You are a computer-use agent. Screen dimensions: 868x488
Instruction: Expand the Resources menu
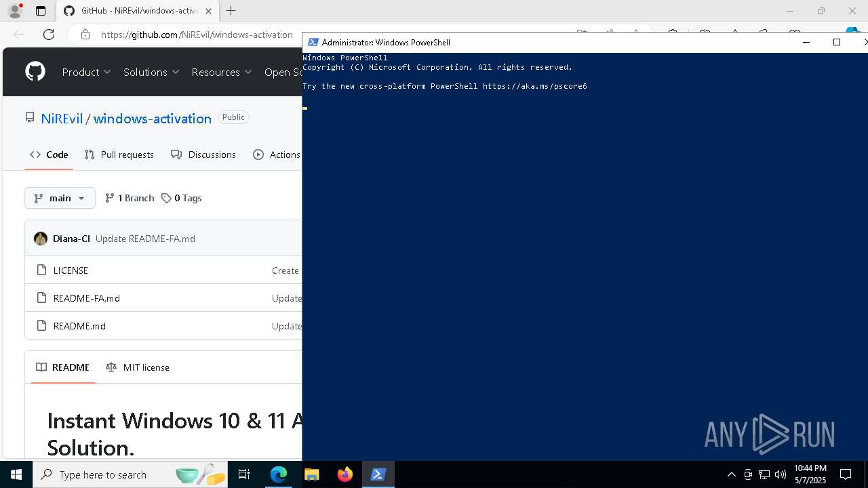point(222,72)
